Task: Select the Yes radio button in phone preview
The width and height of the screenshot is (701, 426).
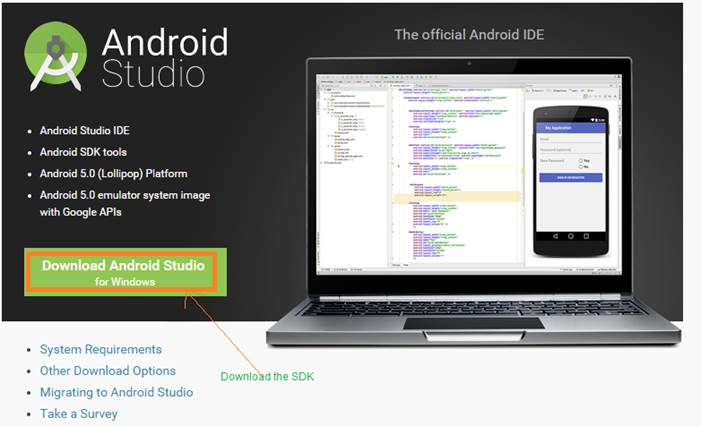Action: pyautogui.click(x=581, y=159)
